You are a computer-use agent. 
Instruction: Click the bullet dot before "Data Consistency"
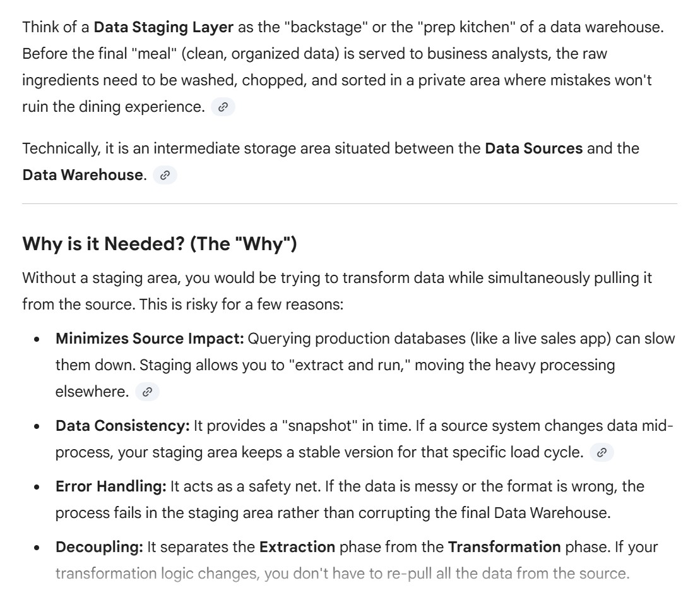tap(39, 426)
